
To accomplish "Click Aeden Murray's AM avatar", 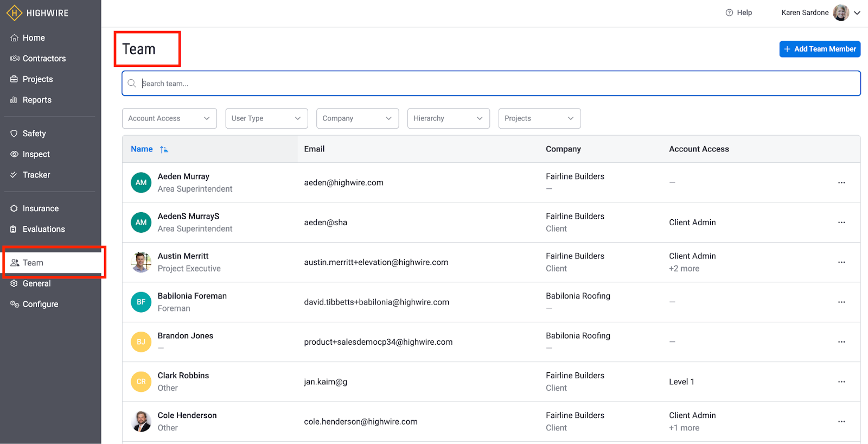I will pyautogui.click(x=141, y=182).
